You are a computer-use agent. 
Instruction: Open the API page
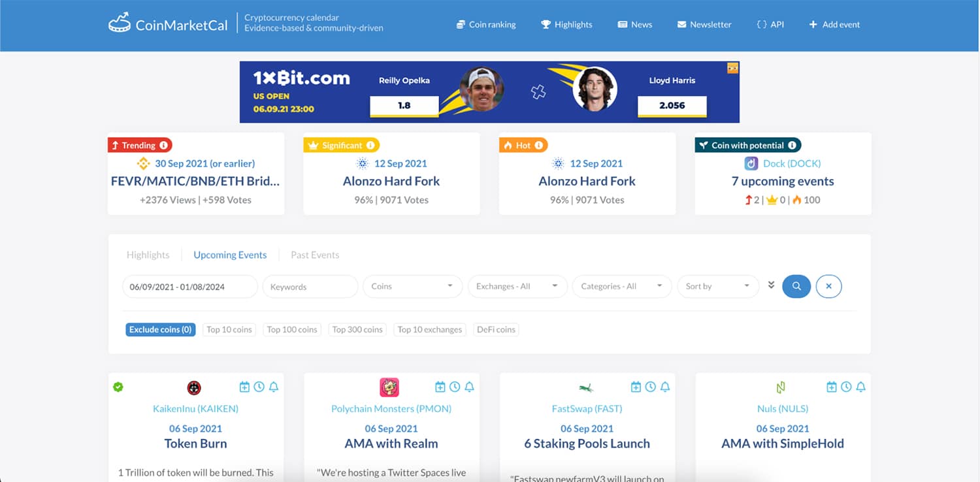pyautogui.click(x=770, y=25)
